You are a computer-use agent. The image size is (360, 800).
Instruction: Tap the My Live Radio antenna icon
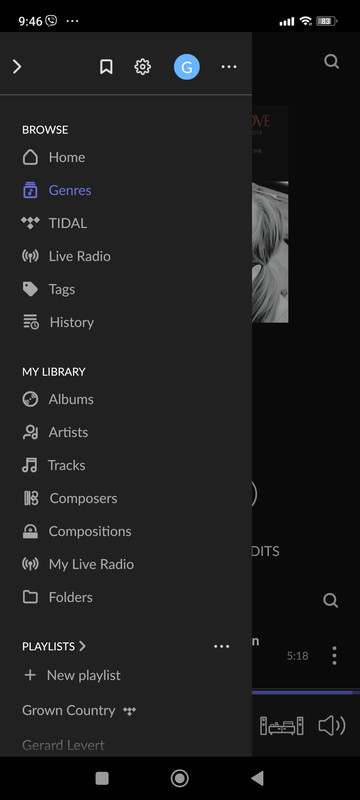(x=30, y=564)
